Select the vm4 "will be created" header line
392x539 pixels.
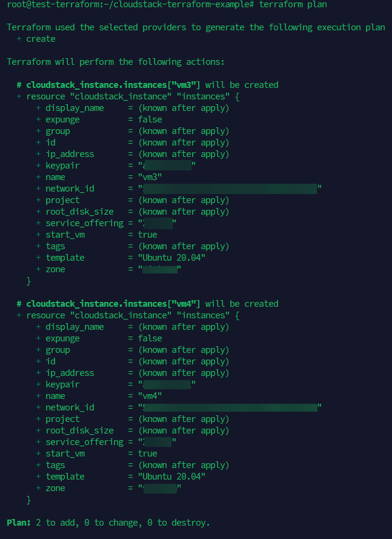[x=147, y=304]
